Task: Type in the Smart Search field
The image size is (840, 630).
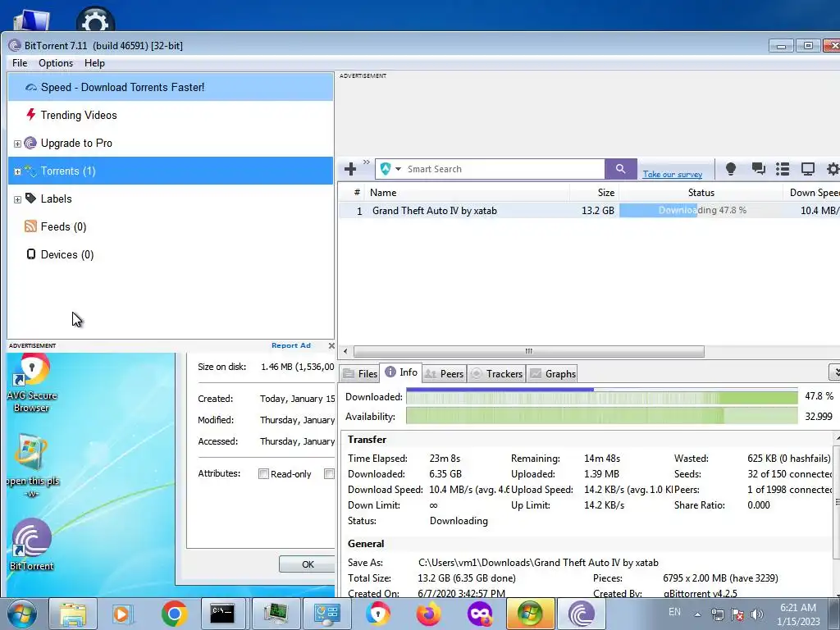Action: tap(504, 169)
